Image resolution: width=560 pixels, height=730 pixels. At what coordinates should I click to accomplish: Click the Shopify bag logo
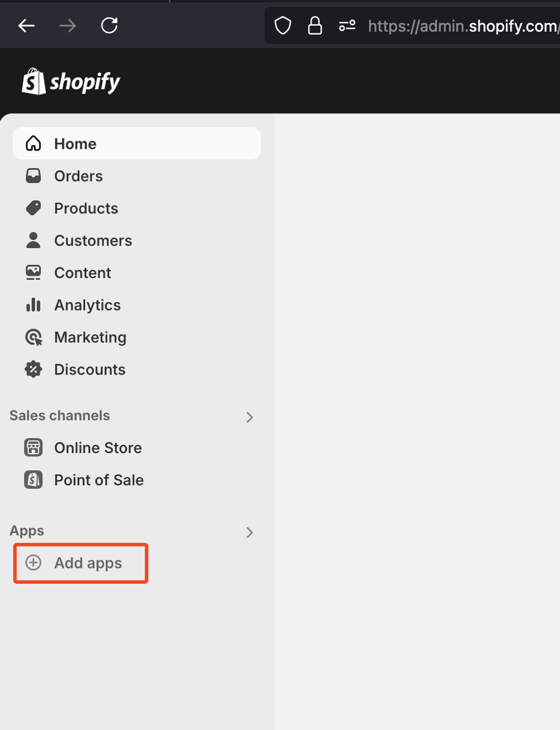pyautogui.click(x=33, y=81)
